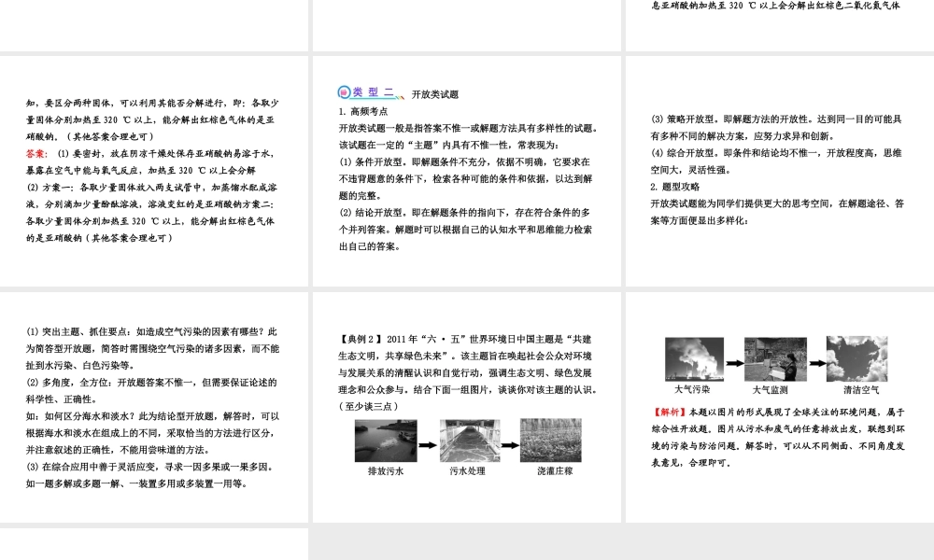The image size is (934, 560).
Task: Click the line starting 【典例2】2011年
Action: coord(465,339)
